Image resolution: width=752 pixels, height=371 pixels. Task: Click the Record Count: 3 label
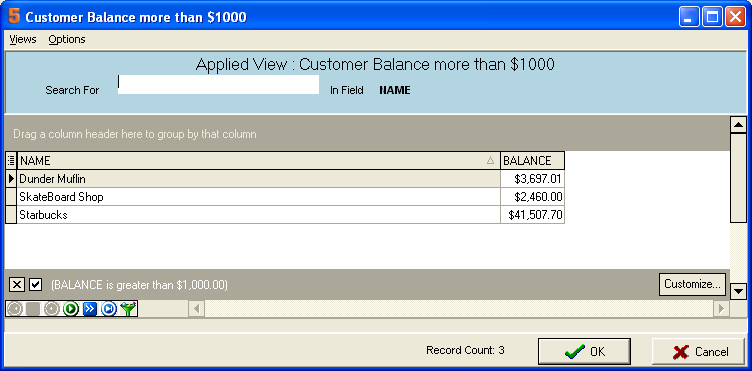[x=465, y=350]
